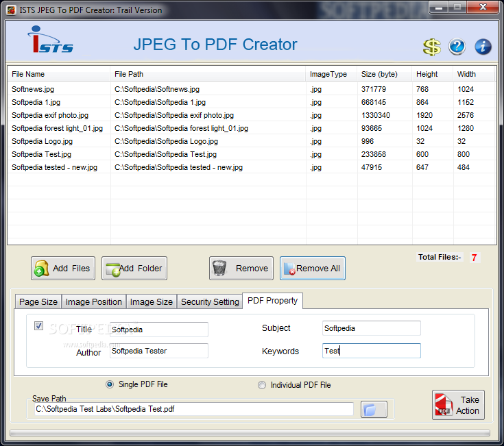The height and width of the screenshot is (446, 504).
Task: Select the Single PDF File option
Action: click(x=136, y=384)
